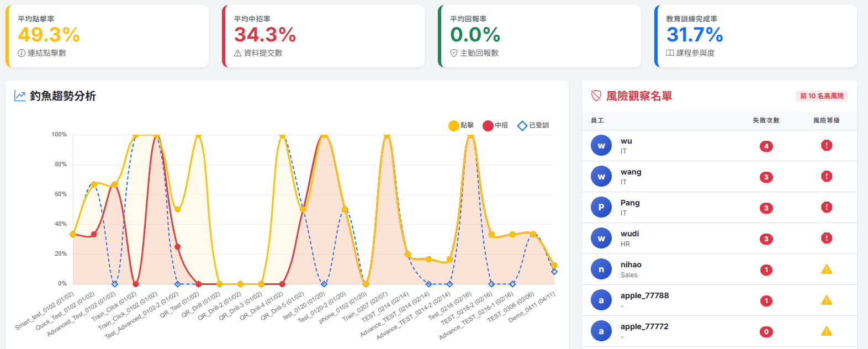The width and height of the screenshot is (868, 349).
Task: Click the red high-risk icon in Pang row
Action: 827,207
